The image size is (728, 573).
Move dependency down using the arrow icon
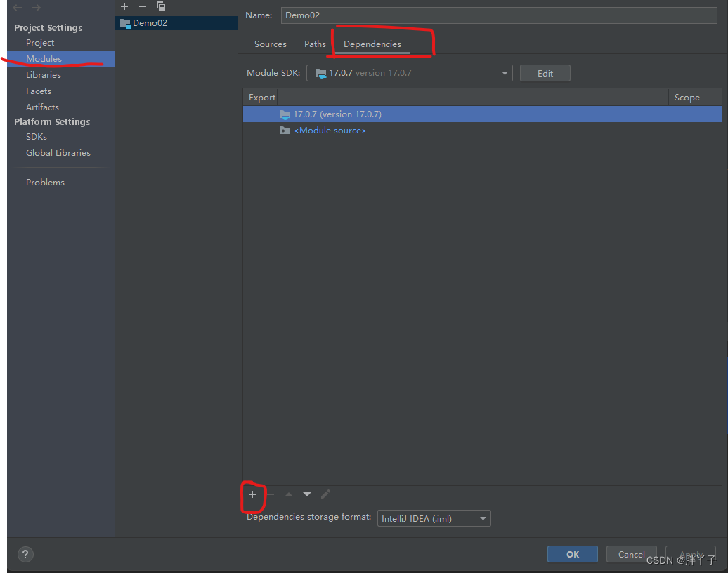tap(306, 494)
